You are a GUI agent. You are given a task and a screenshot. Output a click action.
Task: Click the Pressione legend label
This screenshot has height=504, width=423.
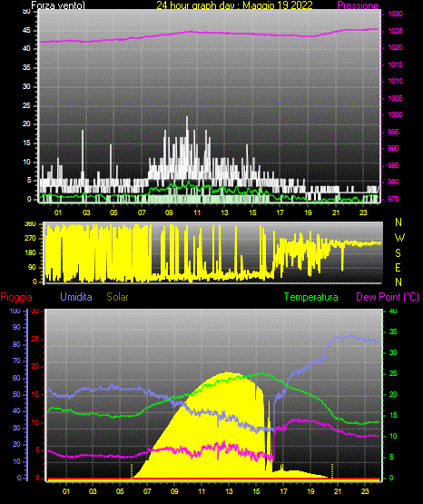click(x=358, y=5)
